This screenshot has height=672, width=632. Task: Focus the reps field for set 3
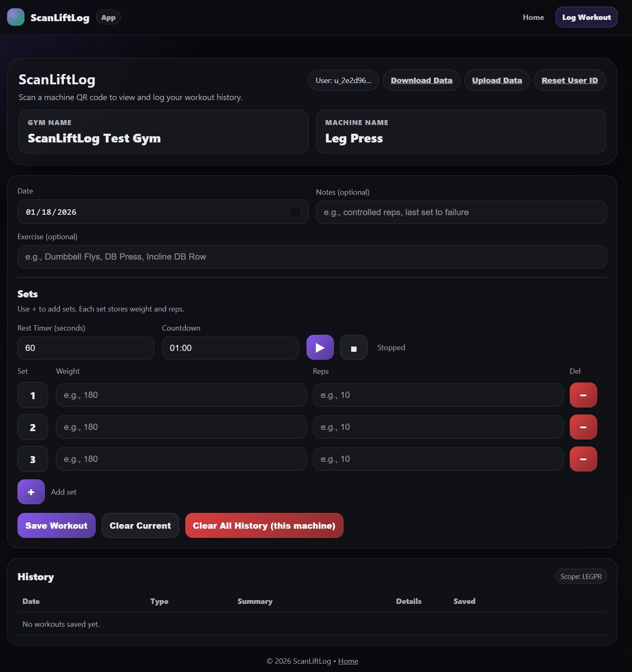(x=438, y=459)
